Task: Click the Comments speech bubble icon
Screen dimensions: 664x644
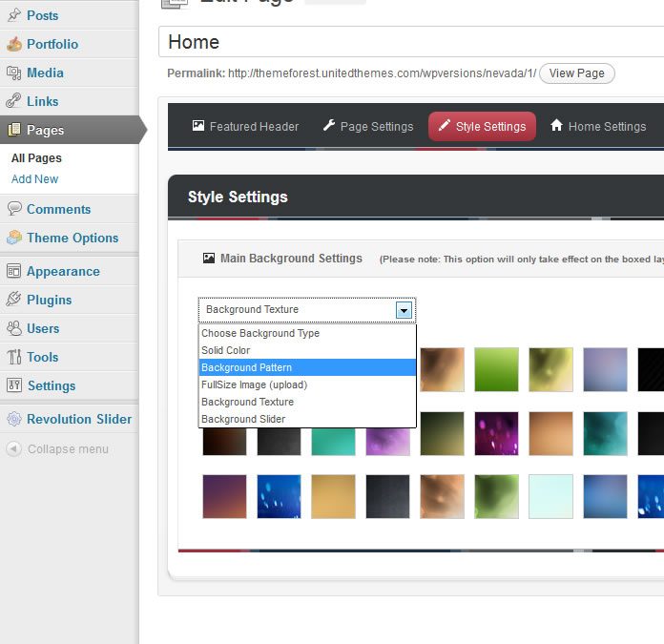Action: pyautogui.click(x=14, y=209)
